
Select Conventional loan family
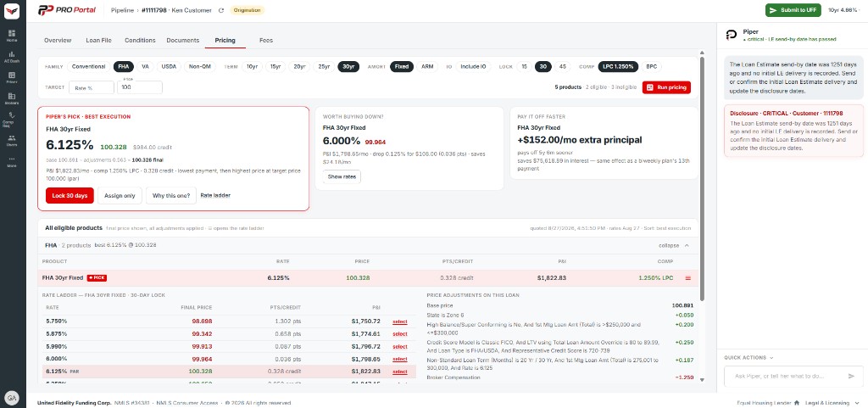point(88,66)
